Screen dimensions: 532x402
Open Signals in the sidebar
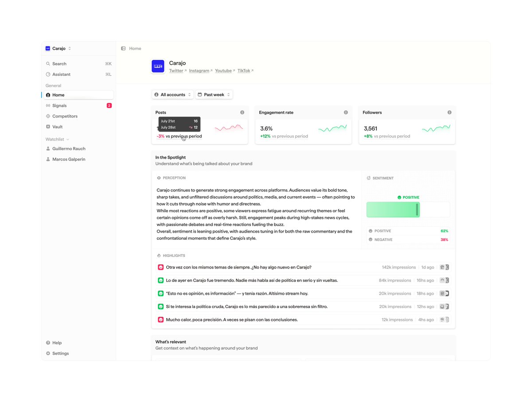78,105
